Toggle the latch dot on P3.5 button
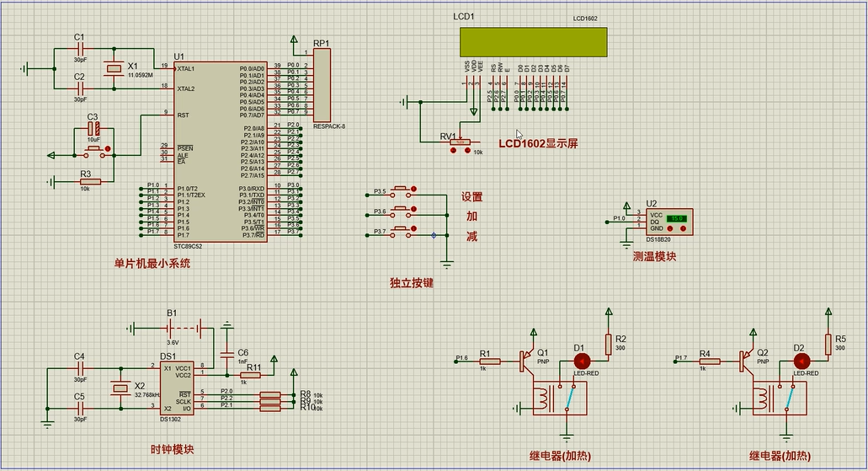Image resolution: width=868 pixels, height=471 pixels. click(413, 189)
